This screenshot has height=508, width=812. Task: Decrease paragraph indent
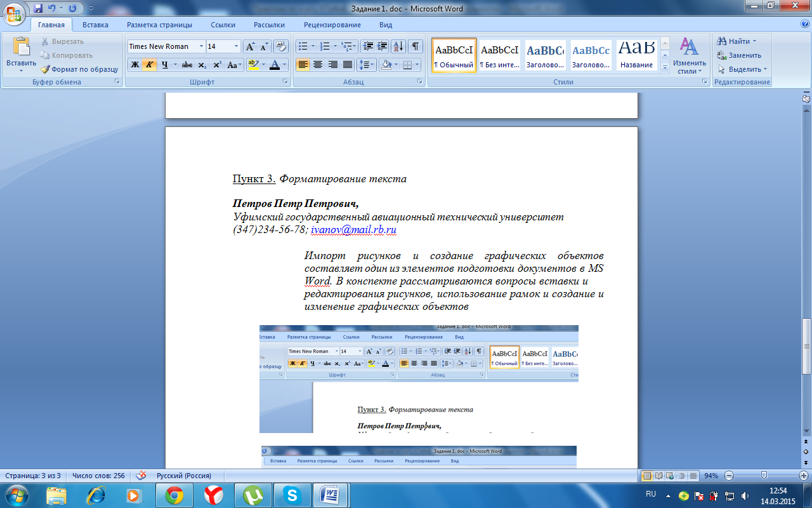[368, 46]
